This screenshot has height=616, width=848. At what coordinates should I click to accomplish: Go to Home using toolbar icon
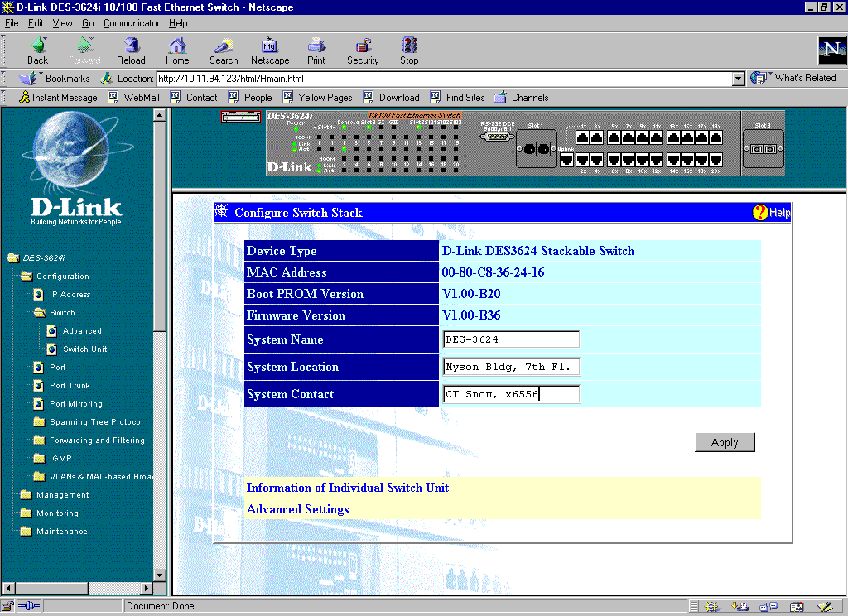click(x=177, y=46)
